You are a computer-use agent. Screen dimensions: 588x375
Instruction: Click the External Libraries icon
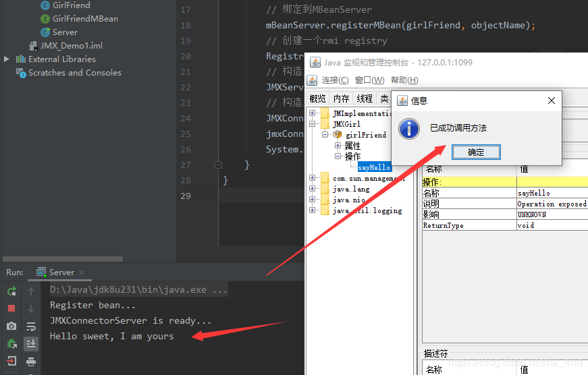click(x=21, y=59)
